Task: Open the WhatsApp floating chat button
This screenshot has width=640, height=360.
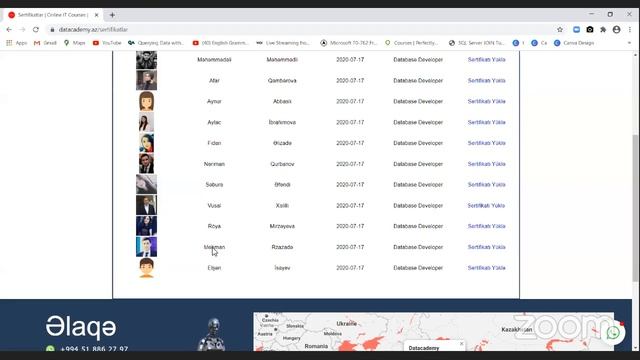Action: click(x=613, y=333)
